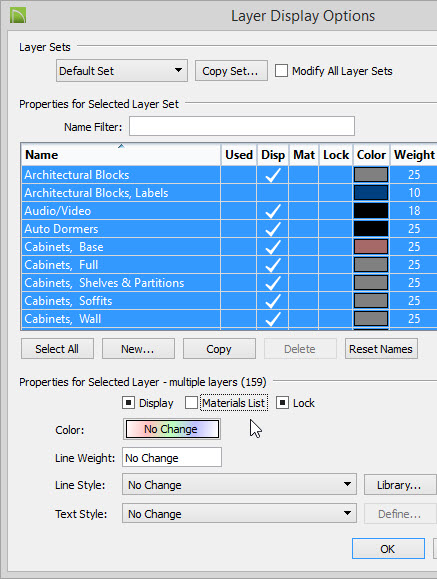The width and height of the screenshot is (437, 579).
Task: Expand the Text Style dropdown
Action: [x=239, y=514]
